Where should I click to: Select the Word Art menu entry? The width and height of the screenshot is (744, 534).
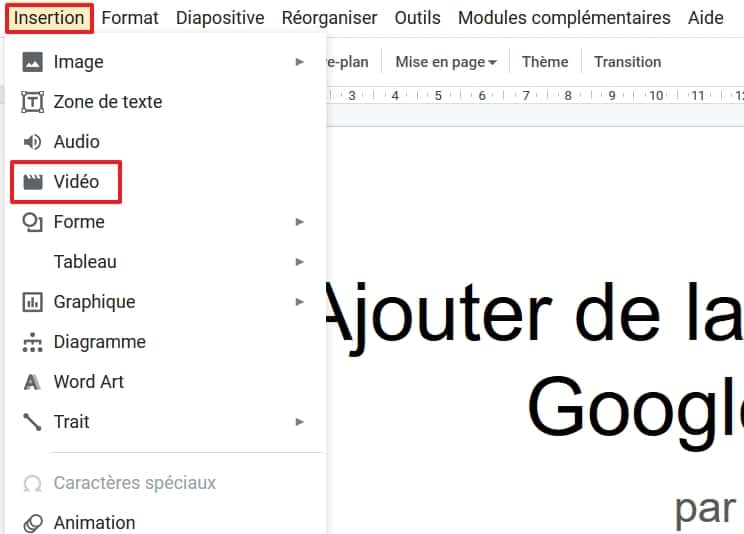(x=166, y=382)
